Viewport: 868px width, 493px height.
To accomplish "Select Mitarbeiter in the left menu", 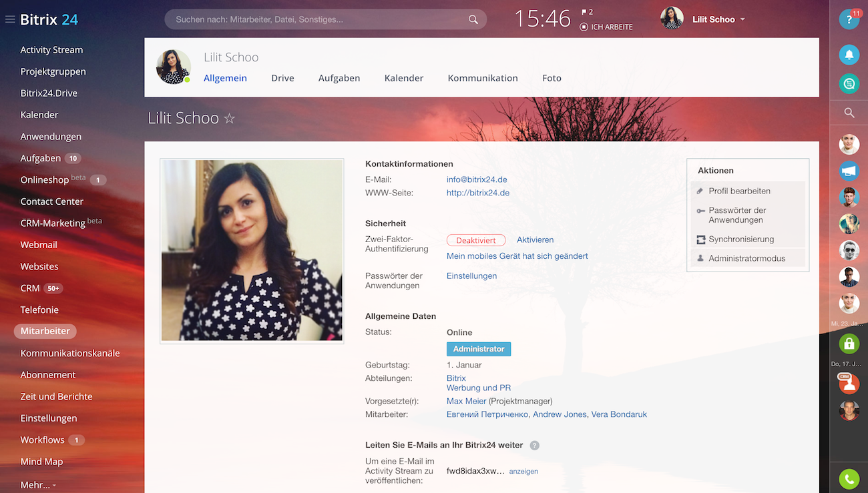I will 45,331.
